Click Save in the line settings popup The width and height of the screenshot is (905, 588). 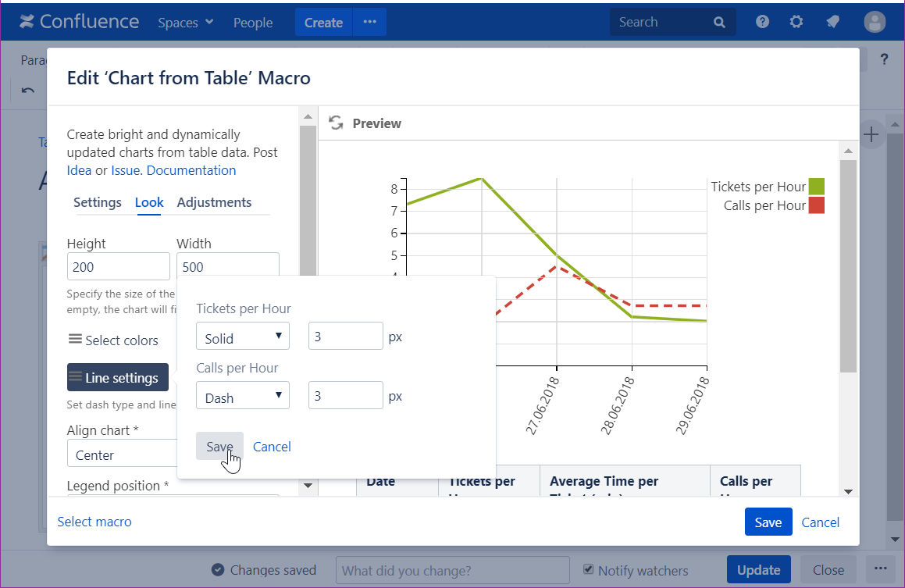(219, 447)
